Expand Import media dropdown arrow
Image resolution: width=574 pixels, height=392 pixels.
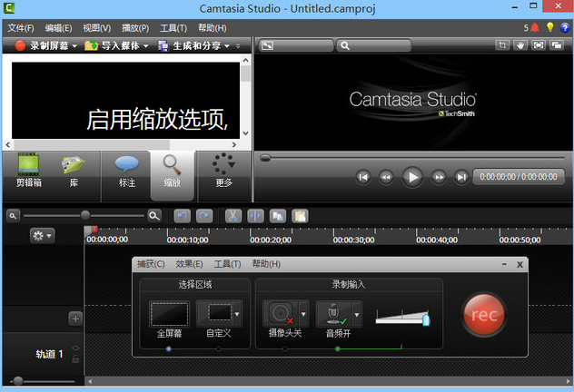click(145, 46)
